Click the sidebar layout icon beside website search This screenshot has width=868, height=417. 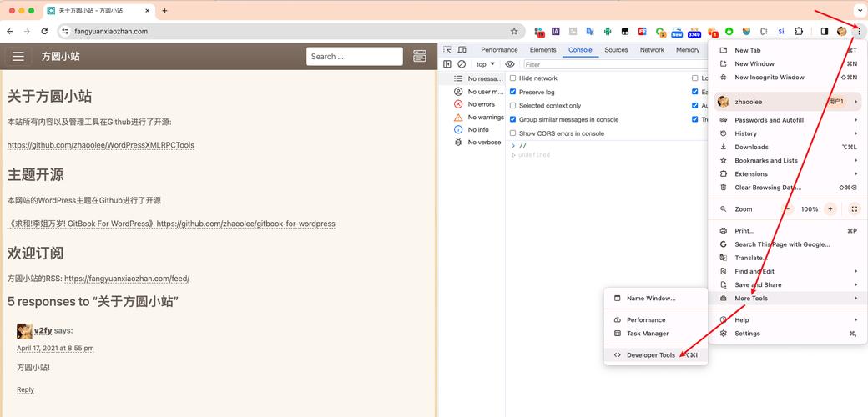(420, 57)
